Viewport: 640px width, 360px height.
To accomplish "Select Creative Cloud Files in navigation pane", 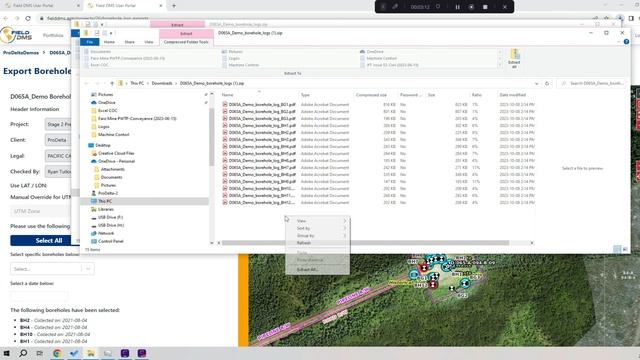I will (x=116, y=153).
